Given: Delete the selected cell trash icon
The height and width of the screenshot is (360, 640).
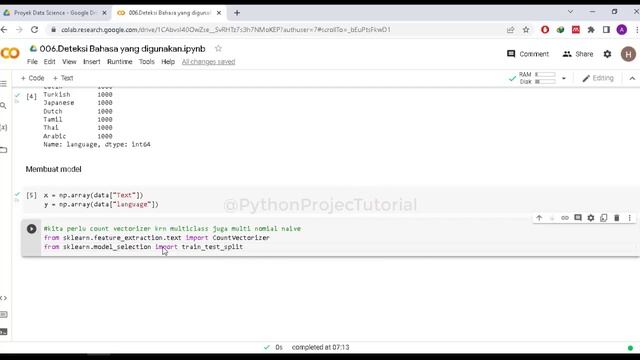Looking at the screenshot, I should [617, 218].
